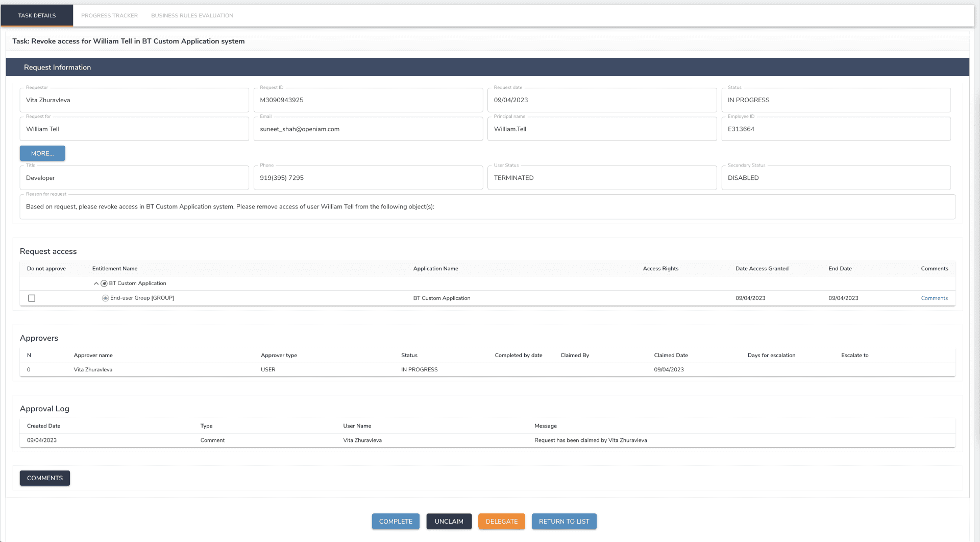This screenshot has width=980, height=542.
Task: Check the Do not approve checkbox
Action: point(32,298)
